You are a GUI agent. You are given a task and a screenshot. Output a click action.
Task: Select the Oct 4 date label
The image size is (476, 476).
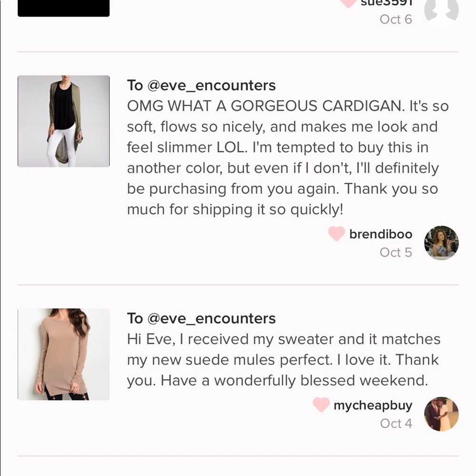(x=396, y=424)
